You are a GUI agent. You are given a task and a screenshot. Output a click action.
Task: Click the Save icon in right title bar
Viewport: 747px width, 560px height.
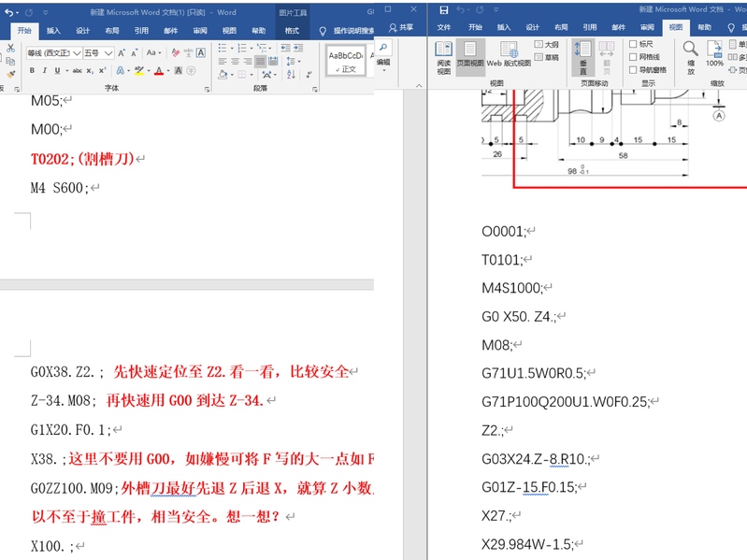point(443,9)
